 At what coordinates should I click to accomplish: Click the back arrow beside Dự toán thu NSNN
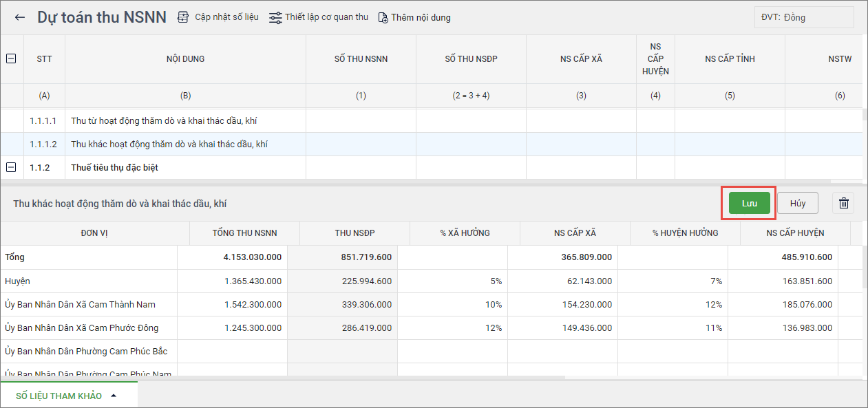20,17
